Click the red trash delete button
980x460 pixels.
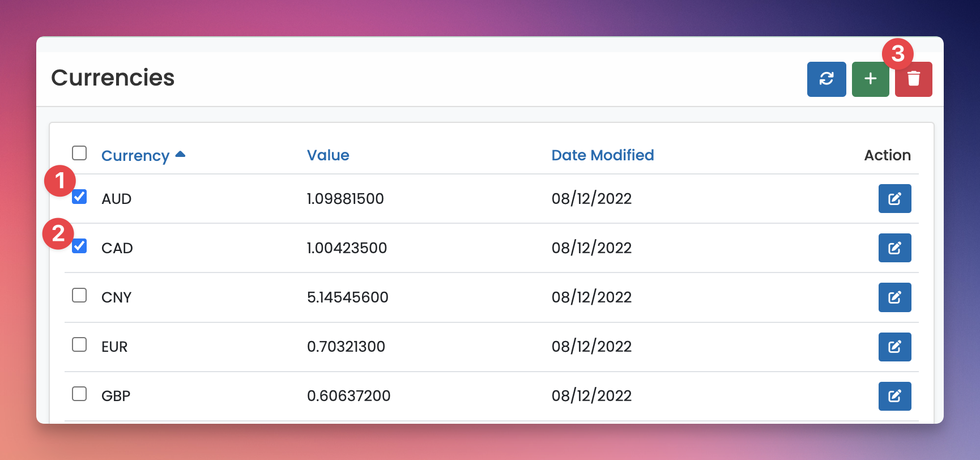pos(913,80)
